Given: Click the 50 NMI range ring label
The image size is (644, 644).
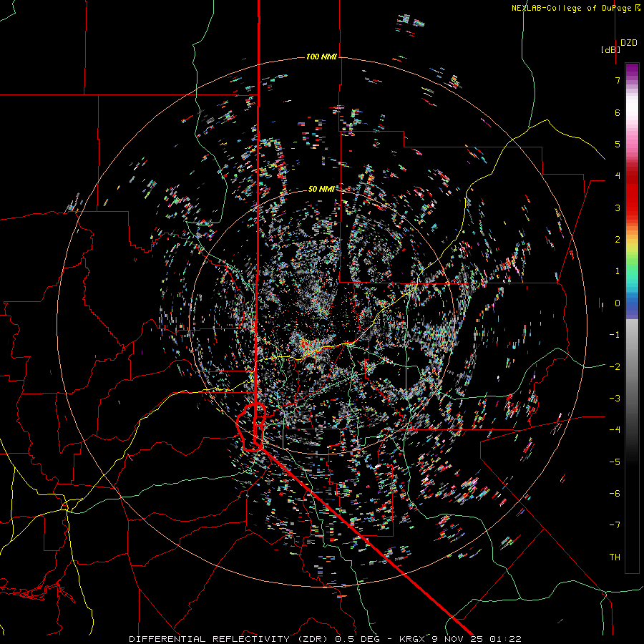Looking at the screenshot, I should click(321, 189).
